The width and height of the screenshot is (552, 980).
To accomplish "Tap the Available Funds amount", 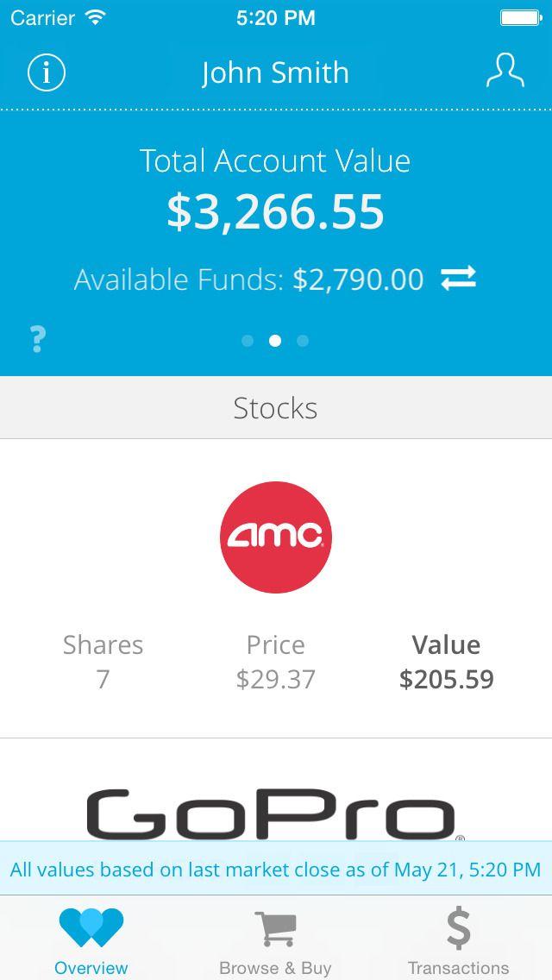I will coord(358,280).
